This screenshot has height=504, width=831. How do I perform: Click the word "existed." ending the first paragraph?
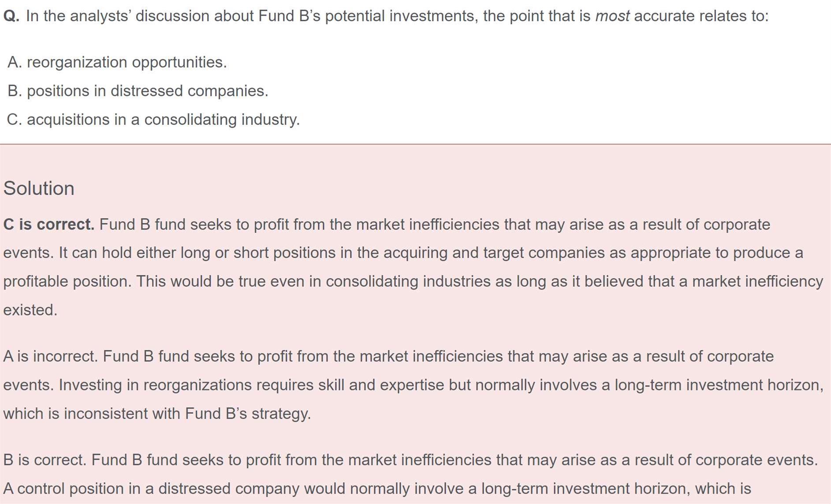coord(30,310)
